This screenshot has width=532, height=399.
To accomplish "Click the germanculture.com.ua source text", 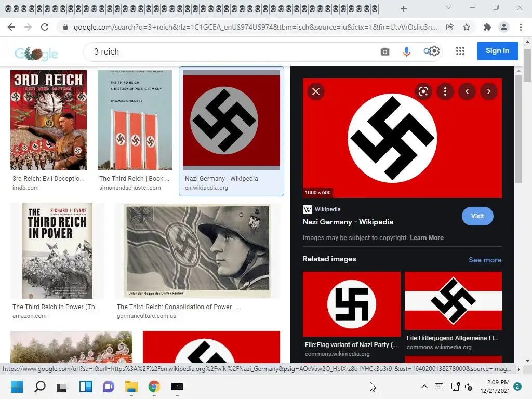I will [x=146, y=316].
